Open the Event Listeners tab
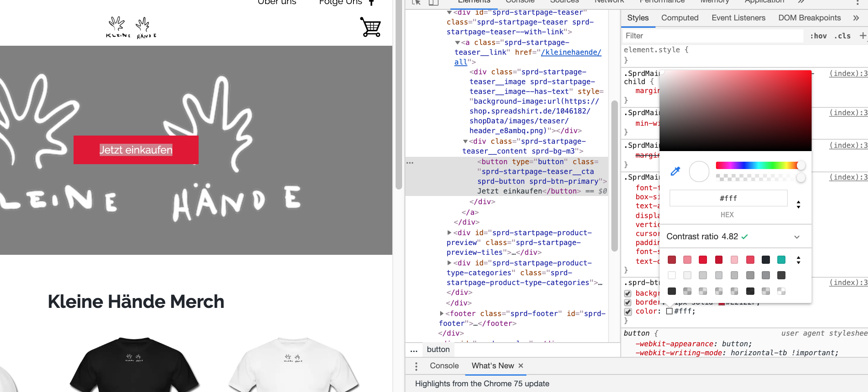Viewport: 868px width, 392px height. (738, 18)
